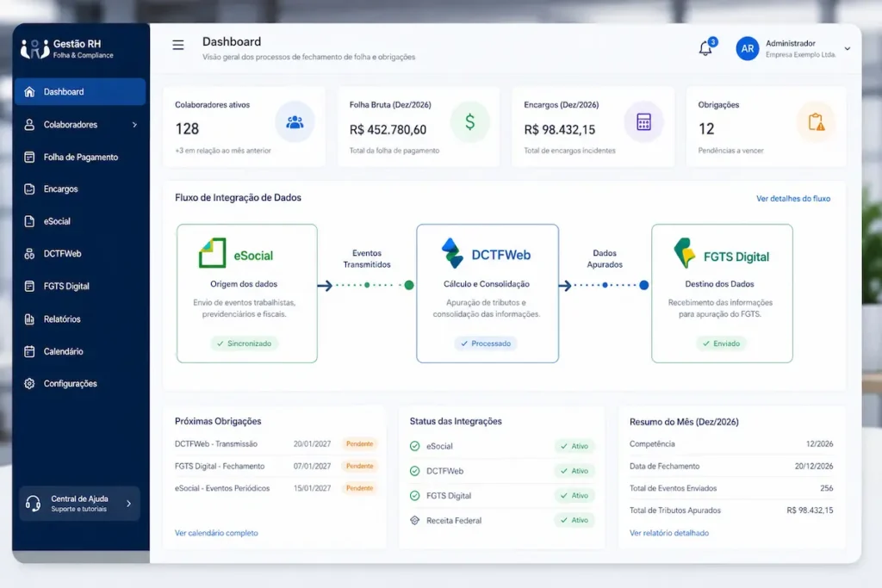Click Ativo badge for FGTS Digital integration
Viewport: 882px width, 588px height.
(575, 495)
